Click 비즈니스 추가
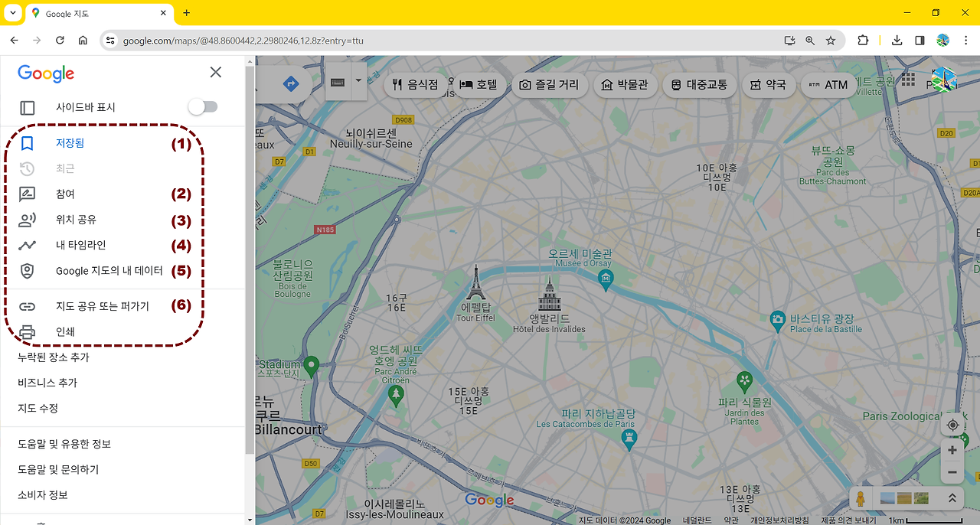 47,383
